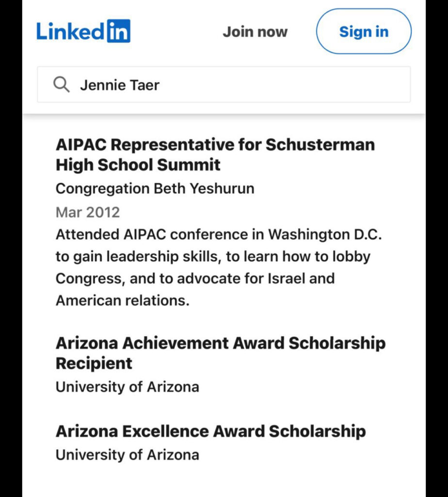Select Arizona Excellence Award Scholarship heading
Image resolution: width=448 pixels, height=497 pixels.
pos(211,431)
